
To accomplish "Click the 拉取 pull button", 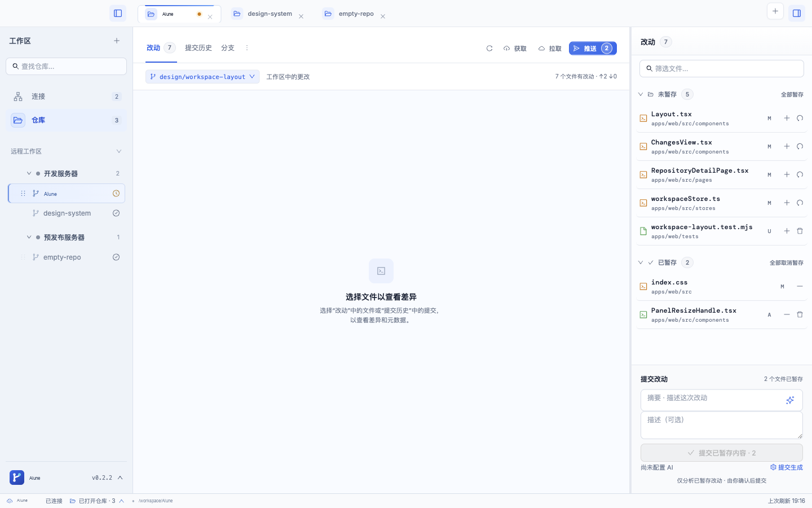I will 550,49.
